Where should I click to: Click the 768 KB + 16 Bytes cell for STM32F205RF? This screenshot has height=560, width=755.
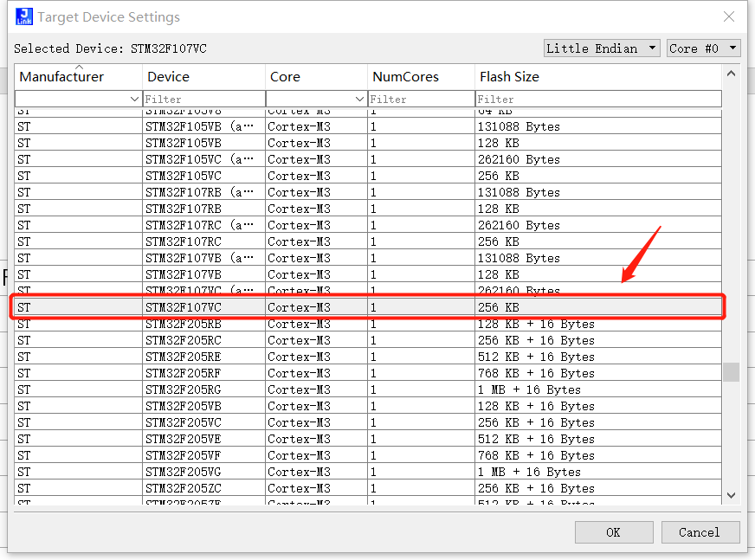tap(598, 373)
